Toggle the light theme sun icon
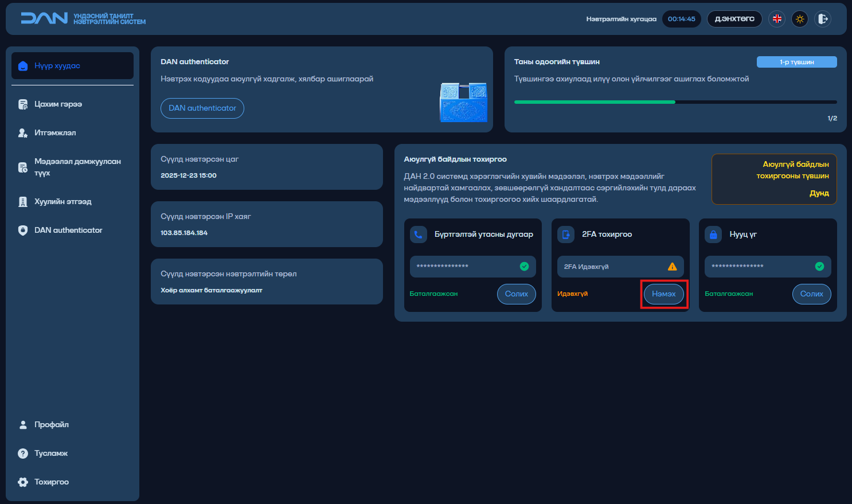The height and width of the screenshot is (504, 852). (800, 19)
